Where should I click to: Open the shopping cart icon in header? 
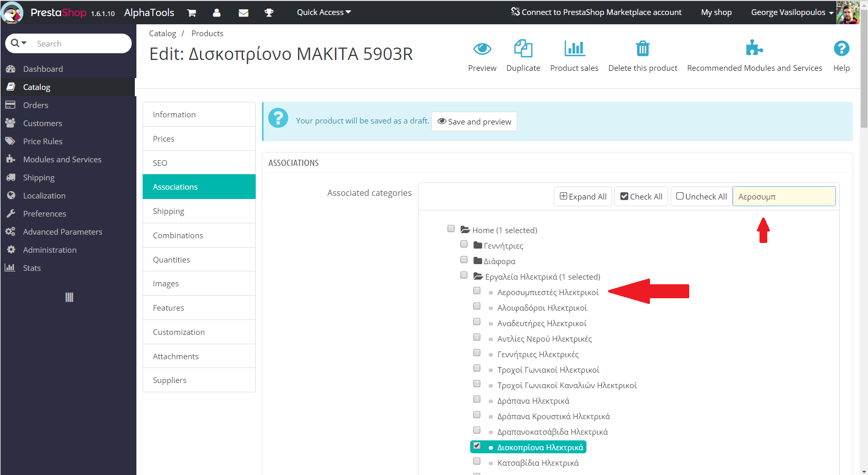tap(192, 12)
